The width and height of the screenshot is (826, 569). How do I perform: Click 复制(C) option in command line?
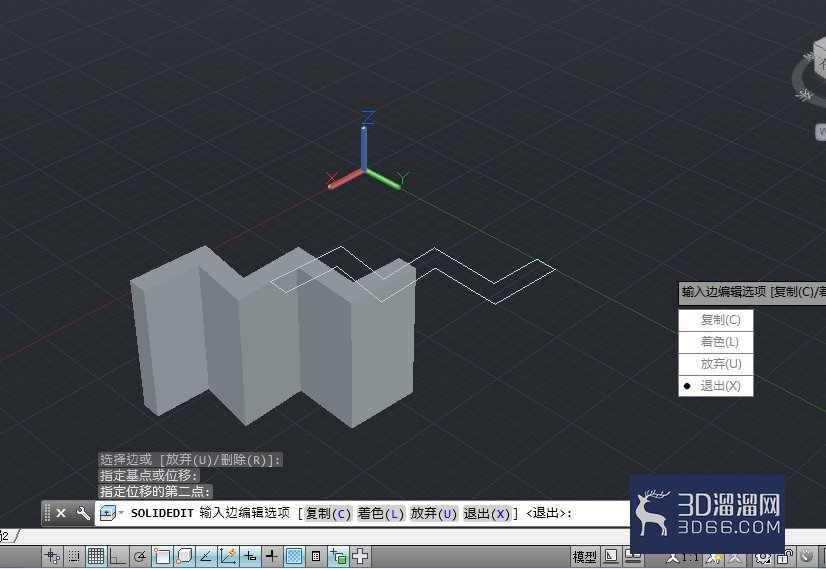328,513
